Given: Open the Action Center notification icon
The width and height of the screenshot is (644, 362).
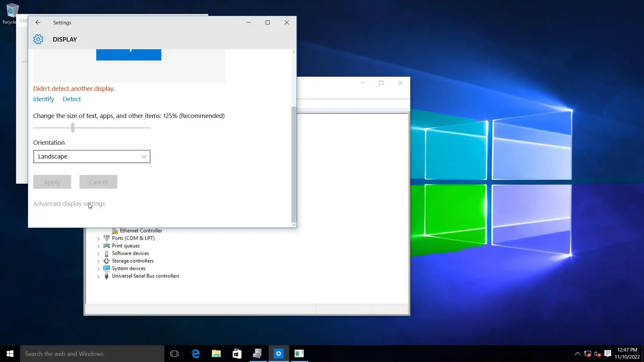Looking at the screenshot, I should pyautogui.click(x=608, y=354).
